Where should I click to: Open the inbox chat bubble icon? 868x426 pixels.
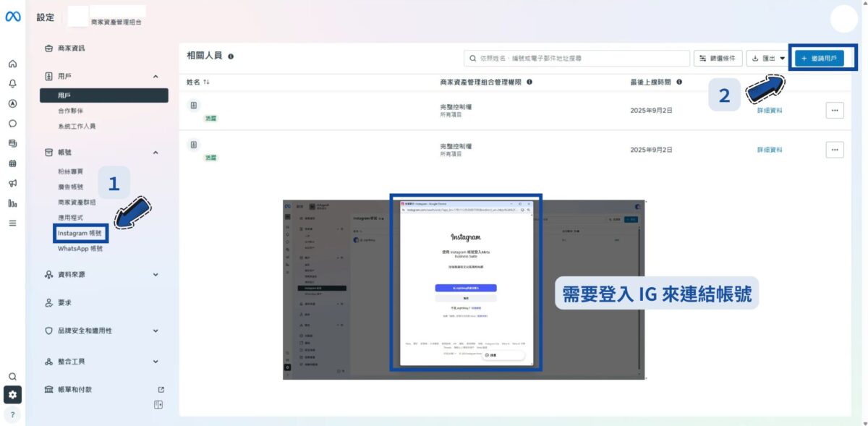[x=12, y=123]
